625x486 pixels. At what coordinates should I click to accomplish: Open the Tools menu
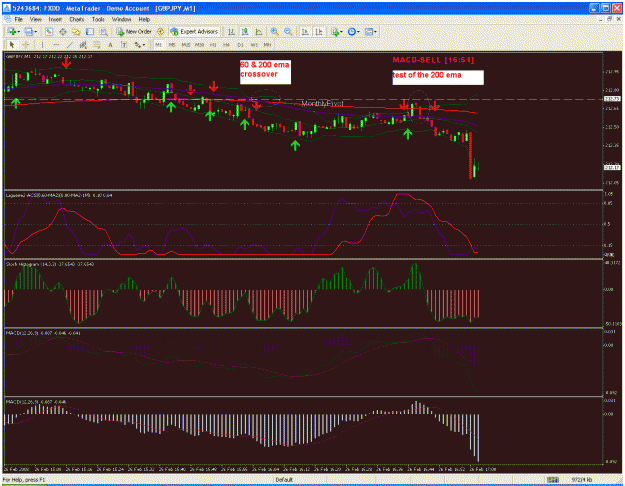(x=98, y=19)
